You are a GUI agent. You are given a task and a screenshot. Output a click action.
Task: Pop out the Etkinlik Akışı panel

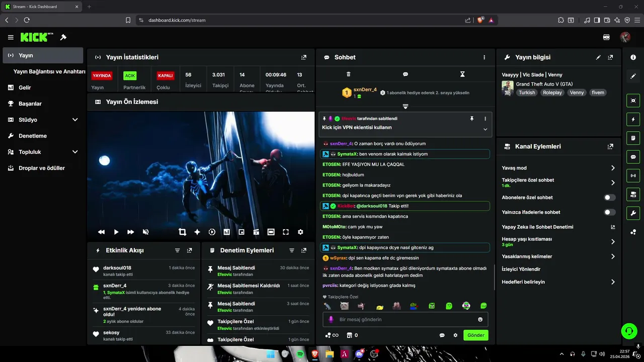(x=189, y=250)
